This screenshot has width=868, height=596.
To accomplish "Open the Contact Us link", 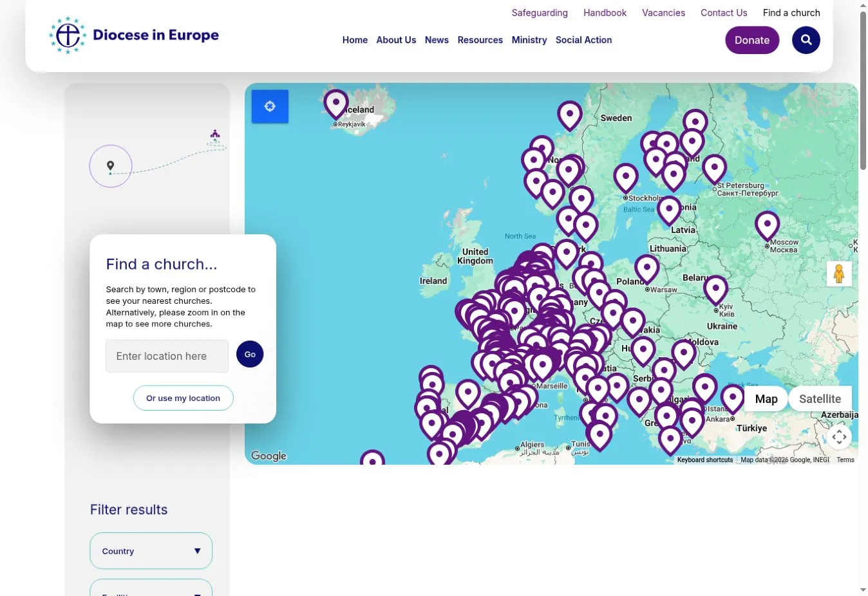I will (724, 13).
